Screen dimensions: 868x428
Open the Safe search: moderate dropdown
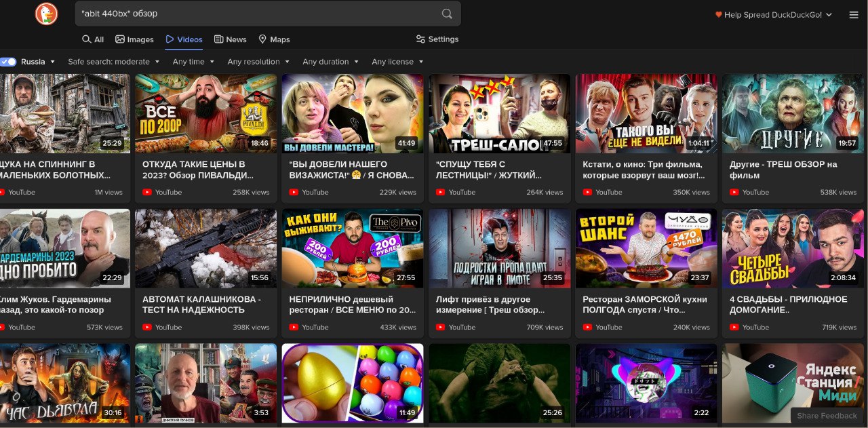(x=113, y=62)
